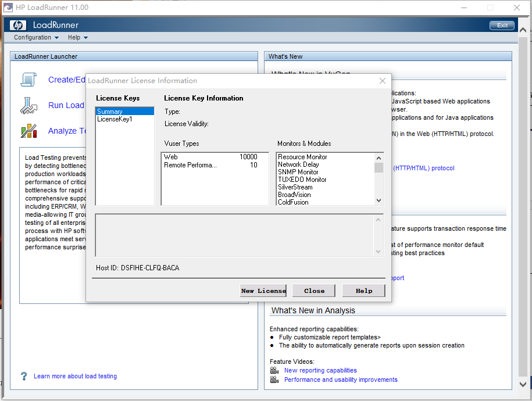Click modules list scroll up arrow
The image size is (532, 401).
(x=379, y=157)
